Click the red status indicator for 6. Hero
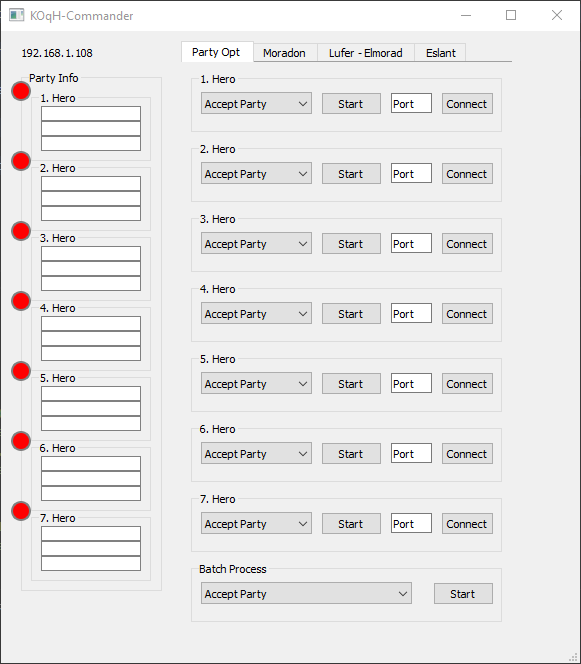The image size is (581, 664). (21, 441)
